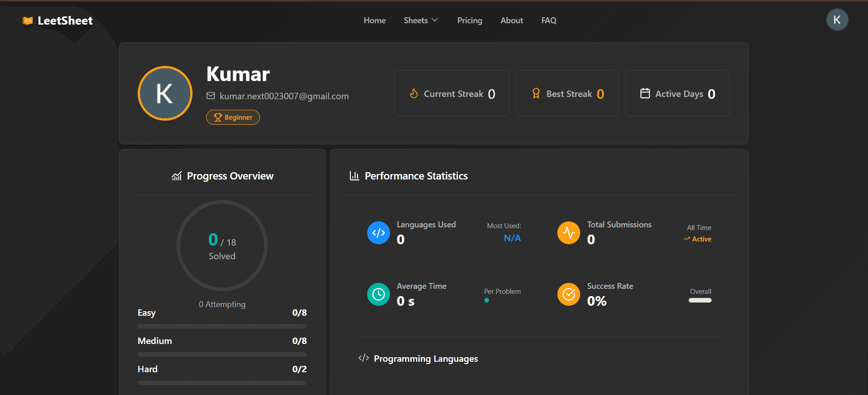
Task: Open the user avatar menu in navbar
Action: click(837, 20)
